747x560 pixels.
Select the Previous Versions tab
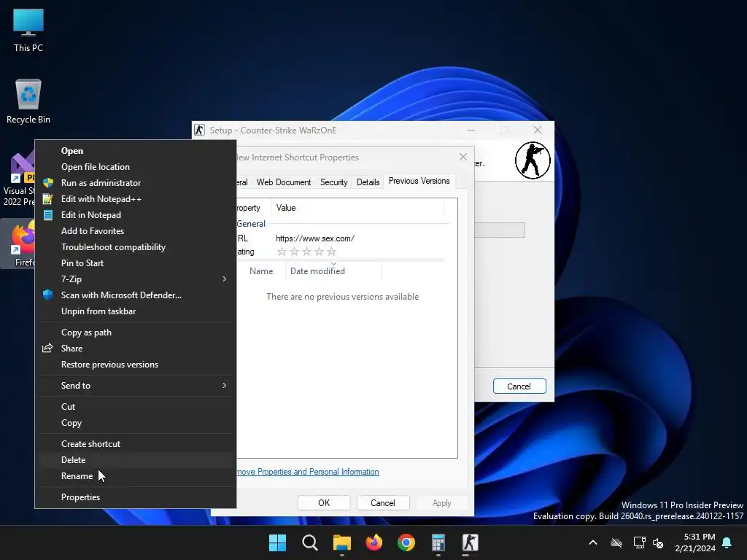(x=419, y=181)
